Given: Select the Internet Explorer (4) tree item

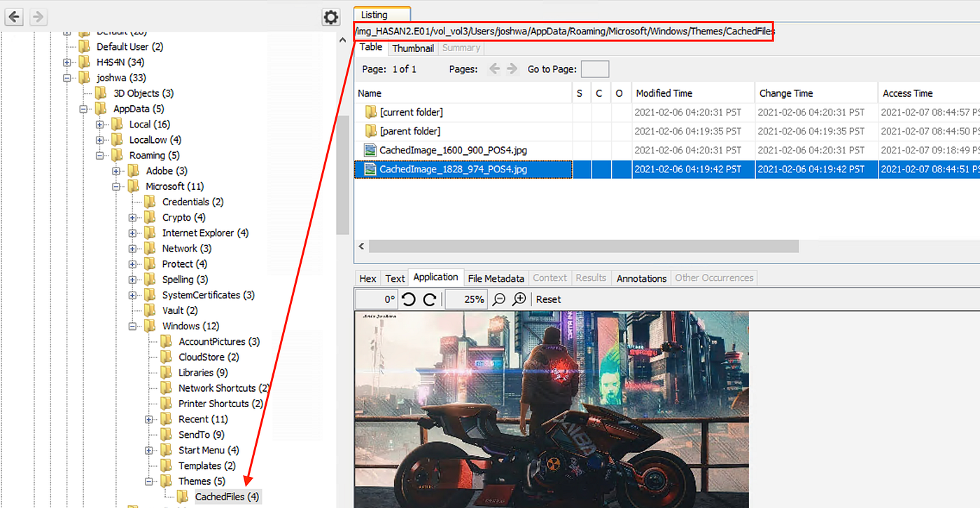Looking at the screenshot, I should (x=205, y=233).
